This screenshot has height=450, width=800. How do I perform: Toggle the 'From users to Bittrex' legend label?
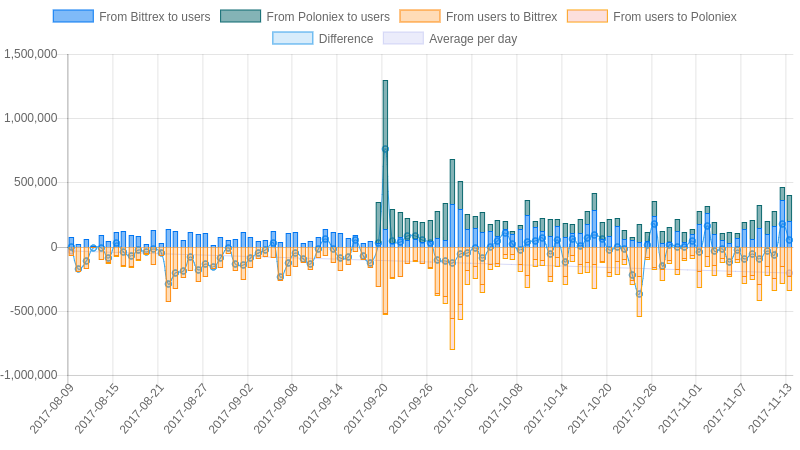coord(502,17)
